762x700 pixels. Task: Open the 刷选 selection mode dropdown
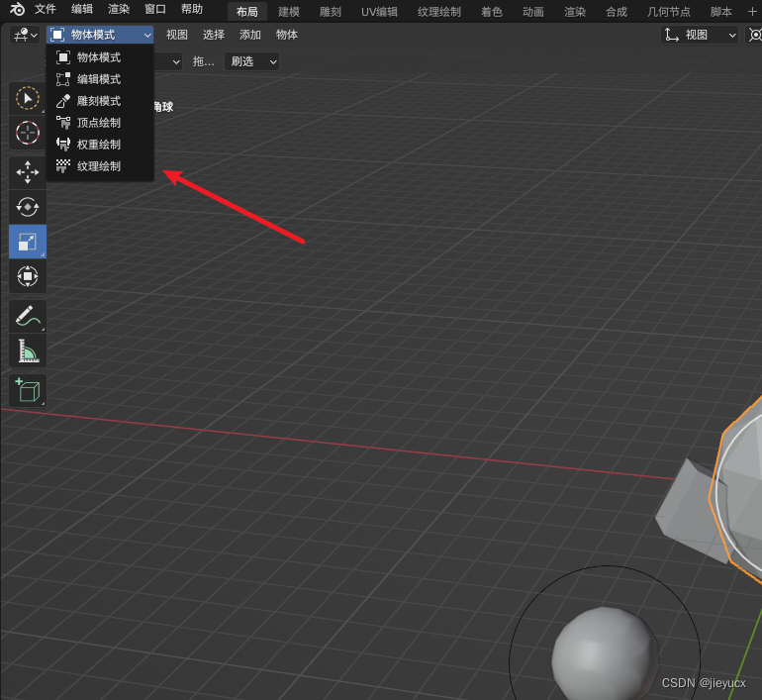point(251,61)
